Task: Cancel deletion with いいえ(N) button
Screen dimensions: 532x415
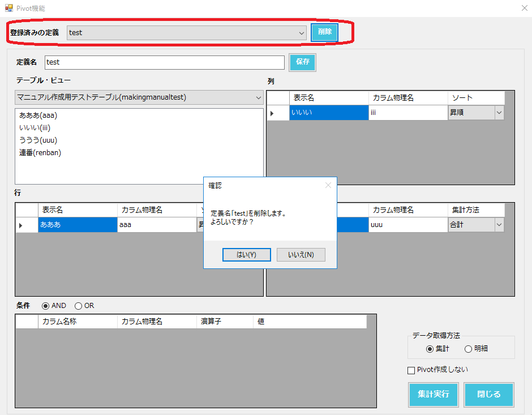Action: coord(301,255)
